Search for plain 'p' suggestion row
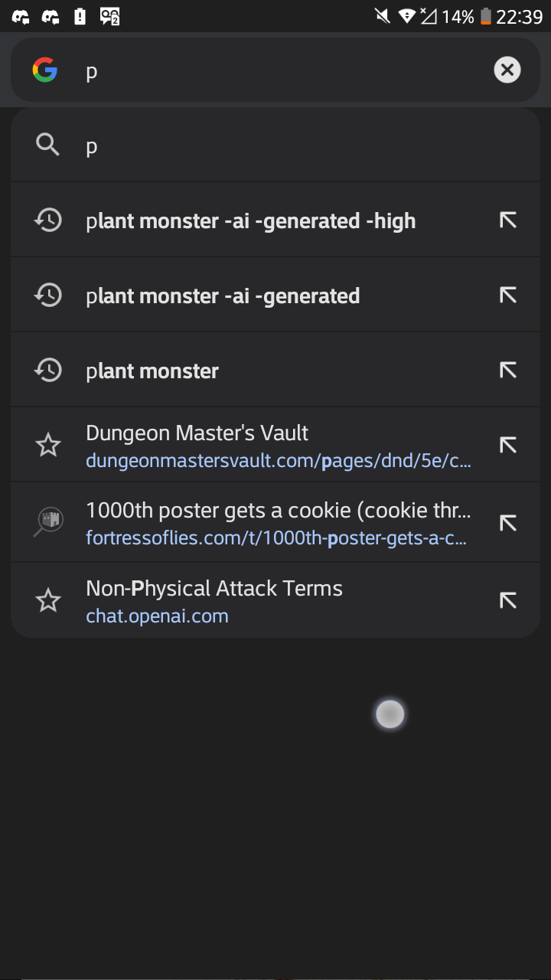This screenshot has width=551, height=980. coord(275,145)
